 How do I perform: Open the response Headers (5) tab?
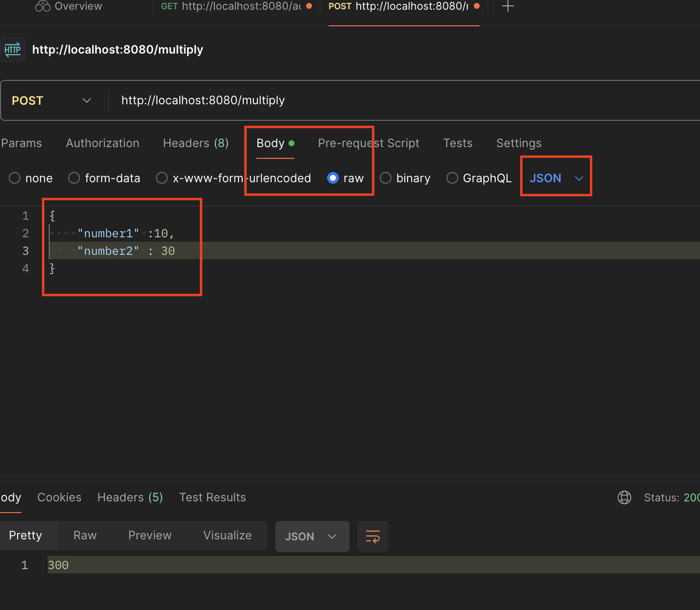click(x=130, y=497)
